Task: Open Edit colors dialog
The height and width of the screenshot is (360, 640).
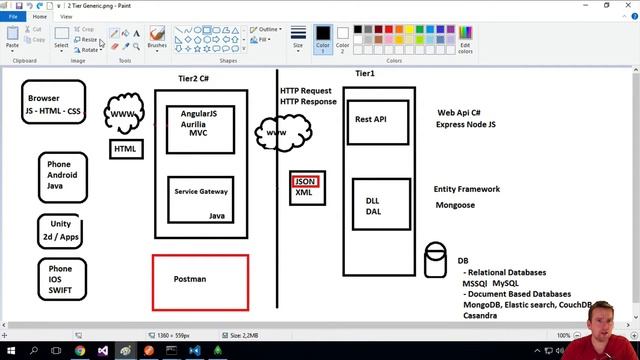Action: tap(465, 40)
